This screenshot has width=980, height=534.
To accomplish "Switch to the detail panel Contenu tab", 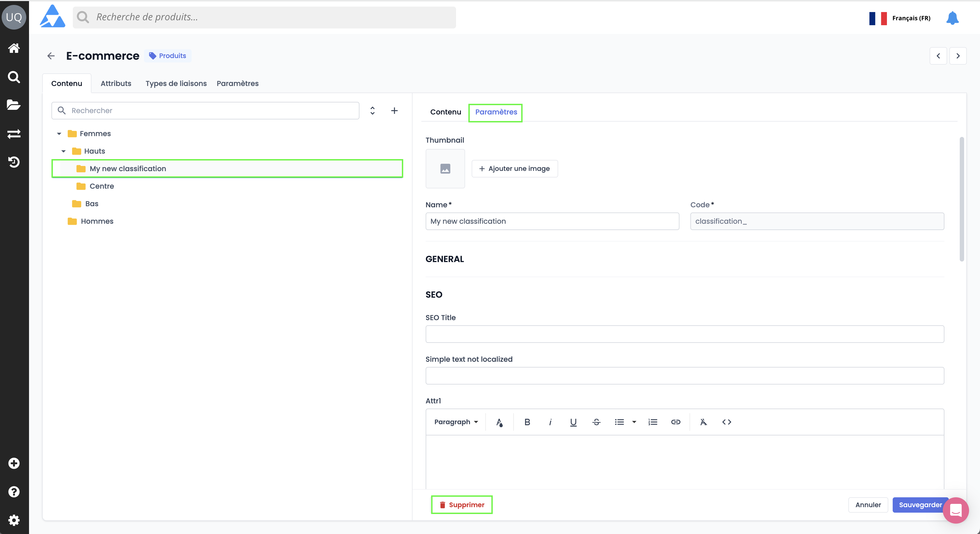I will [445, 112].
